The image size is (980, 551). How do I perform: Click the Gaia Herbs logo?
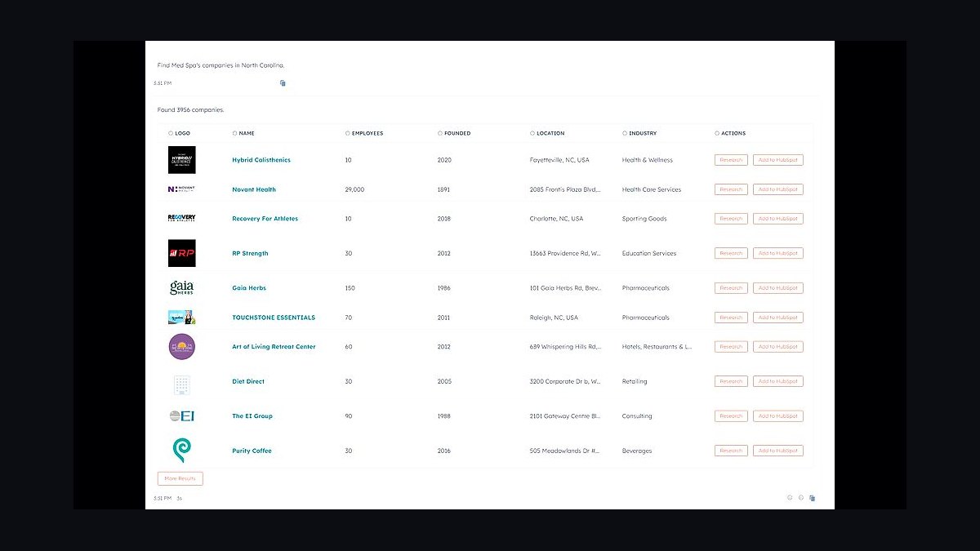tap(182, 288)
